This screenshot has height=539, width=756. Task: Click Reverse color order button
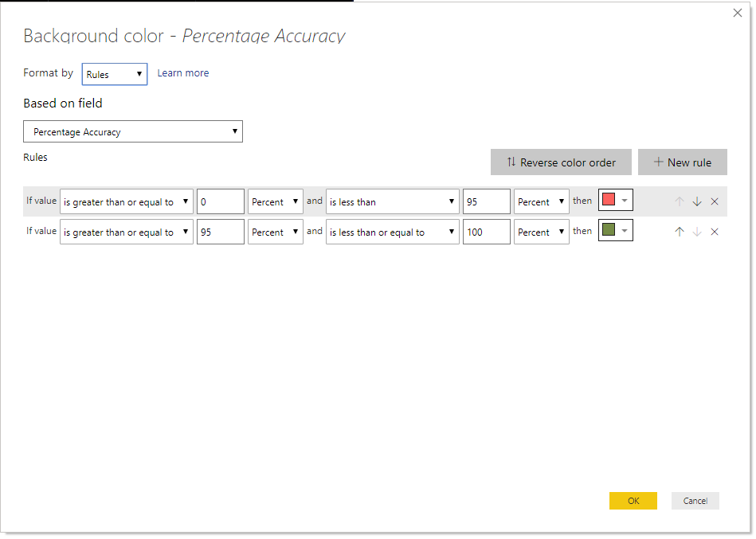561,162
